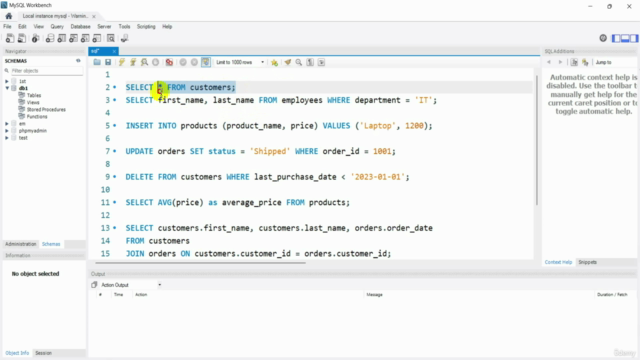Open the Query menu
Image resolution: width=640 pixels, height=360 pixels.
(57, 27)
